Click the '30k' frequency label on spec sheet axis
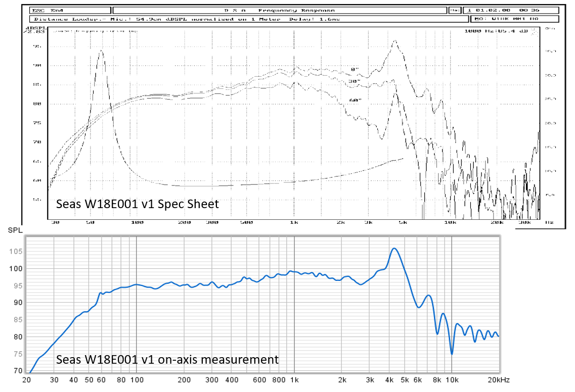The width and height of the screenshot is (575, 392). [525, 222]
